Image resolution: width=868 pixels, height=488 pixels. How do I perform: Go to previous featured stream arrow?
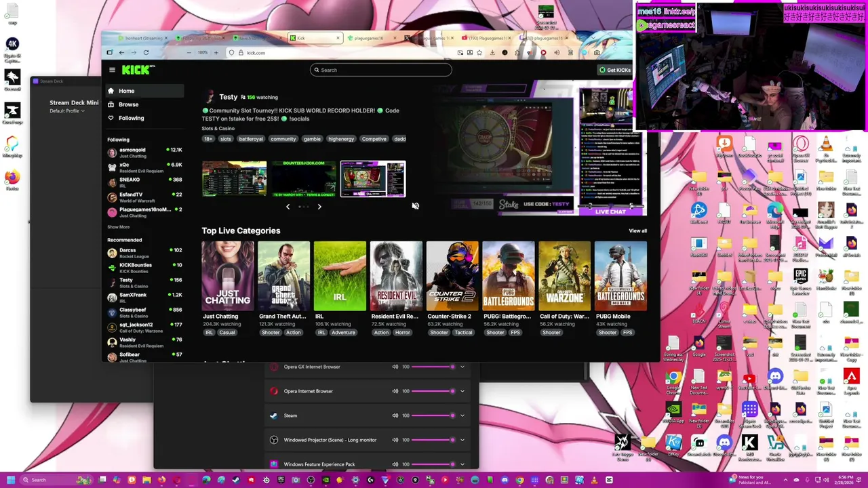point(288,207)
